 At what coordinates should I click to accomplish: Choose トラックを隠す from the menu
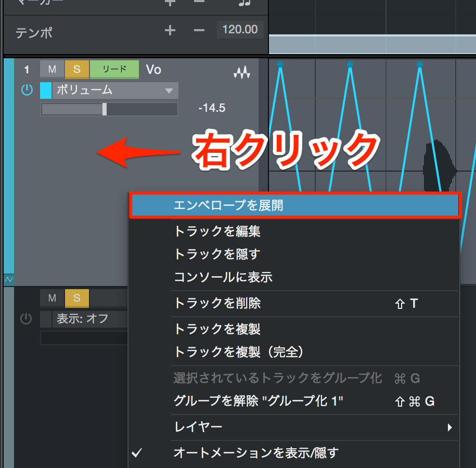pyautogui.click(x=294, y=254)
